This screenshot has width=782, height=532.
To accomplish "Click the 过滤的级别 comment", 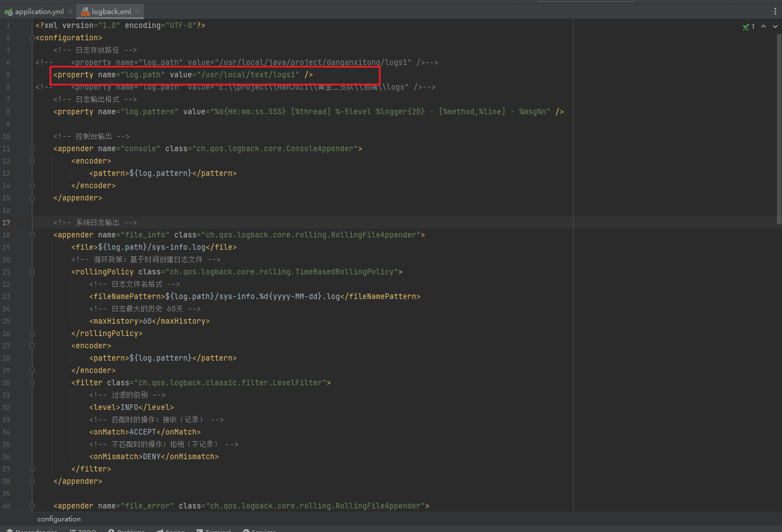I will 127,395.
